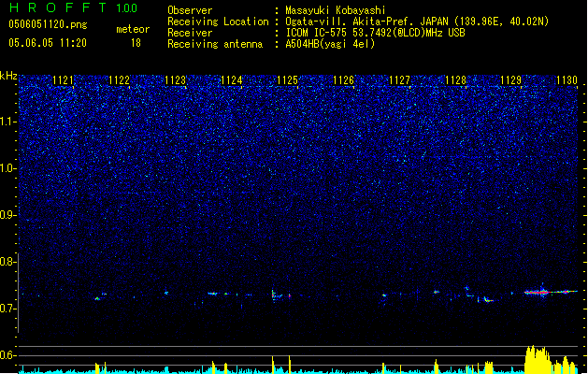Click the 1.1 frequency axis label
Image resolution: width=588 pixels, height=374 pixels.
[8, 122]
